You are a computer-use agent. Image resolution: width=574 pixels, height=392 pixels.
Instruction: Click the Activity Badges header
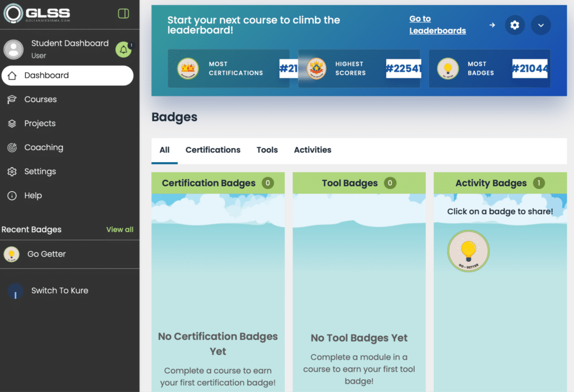[x=500, y=183]
